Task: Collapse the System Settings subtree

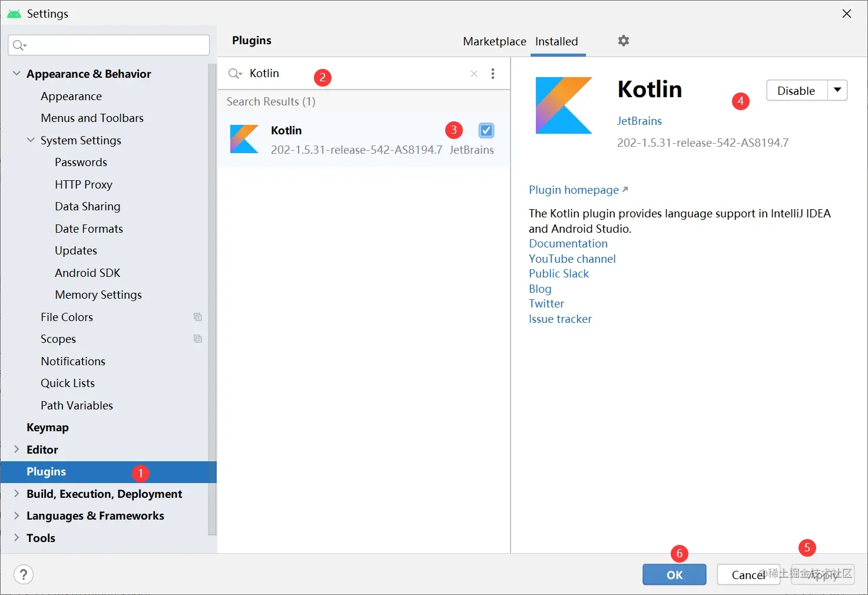Action: pos(31,140)
